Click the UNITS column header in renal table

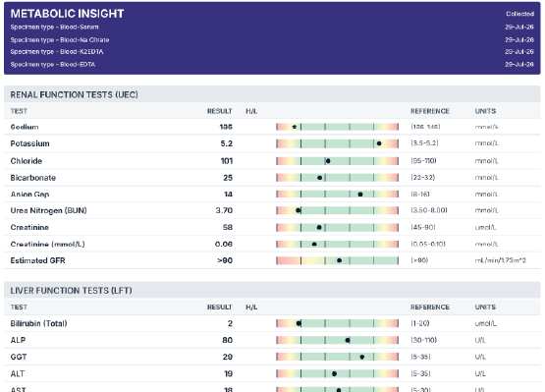(485, 111)
